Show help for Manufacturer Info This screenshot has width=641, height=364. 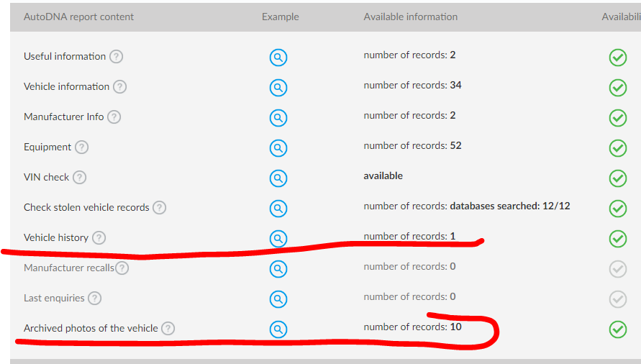114,117
